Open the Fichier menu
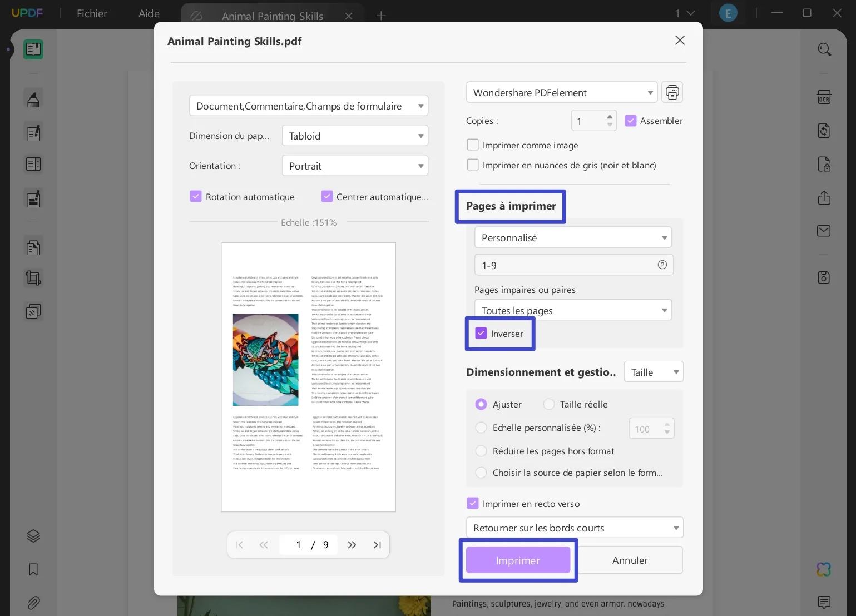The width and height of the screenshot is (856, 616). tap(92, 13)
